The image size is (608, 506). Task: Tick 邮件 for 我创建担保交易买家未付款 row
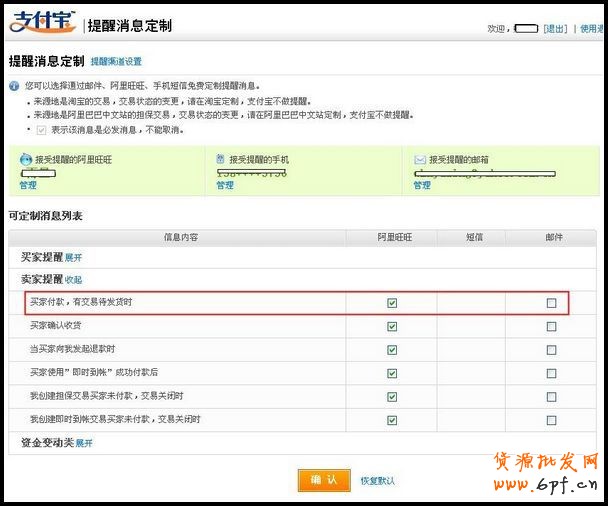pos(551,396)
